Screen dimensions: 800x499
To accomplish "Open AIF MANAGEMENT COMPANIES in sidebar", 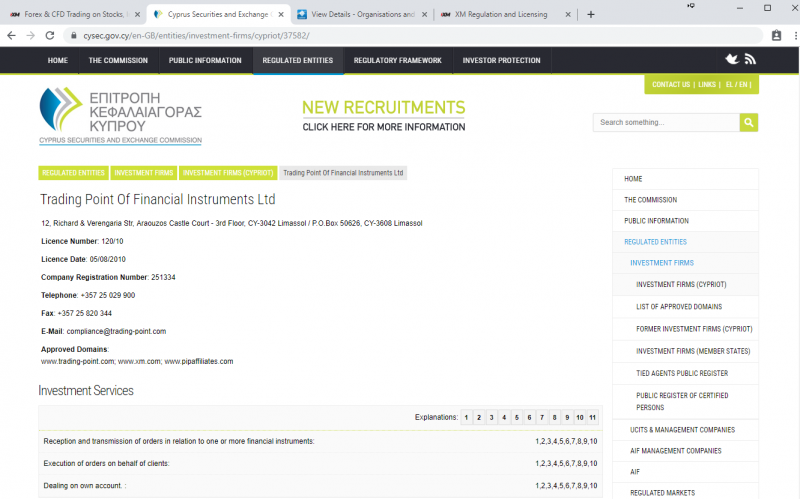I will (x=685, y=451).
